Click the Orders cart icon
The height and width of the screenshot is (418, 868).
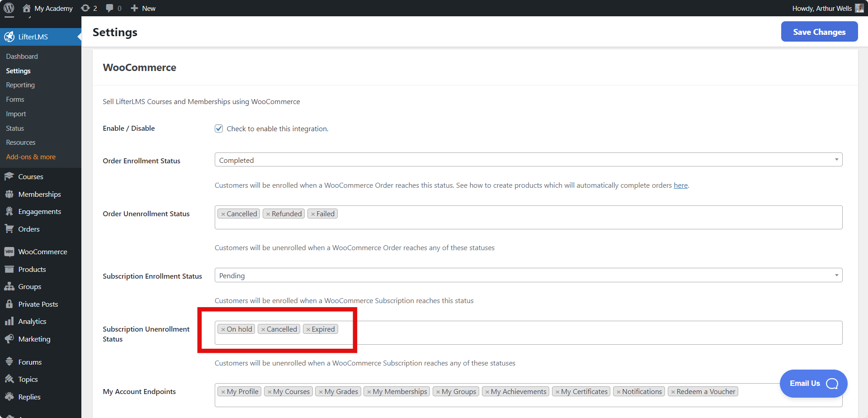point(9,229)
